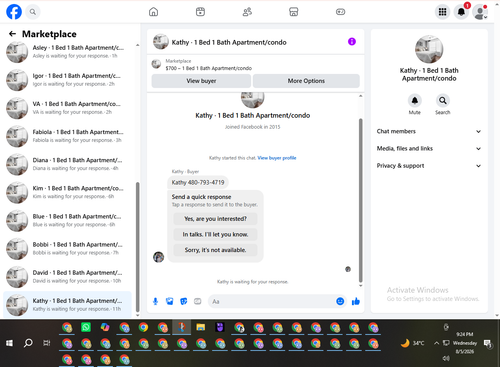
Task: Click Kathy's large avatar in right panel
Action: [429, 49]
